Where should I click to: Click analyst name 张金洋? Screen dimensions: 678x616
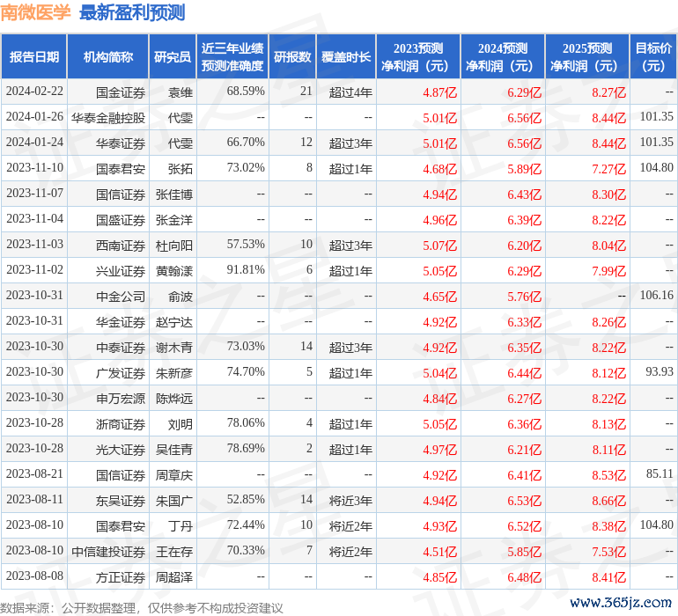174,220
